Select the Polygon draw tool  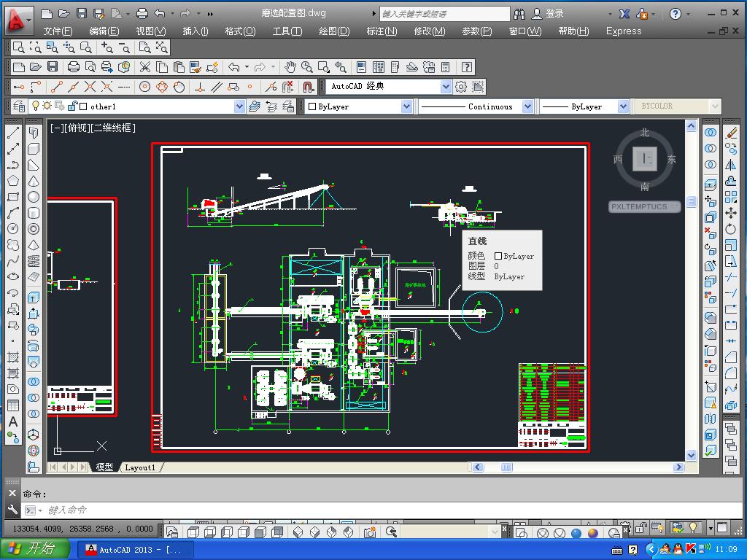click(13, 181)
